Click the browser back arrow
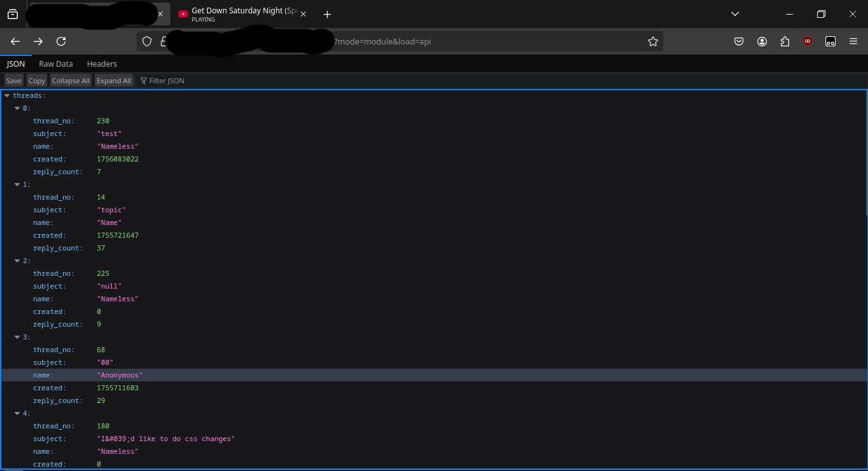The image size is (868, 471). 15,41
